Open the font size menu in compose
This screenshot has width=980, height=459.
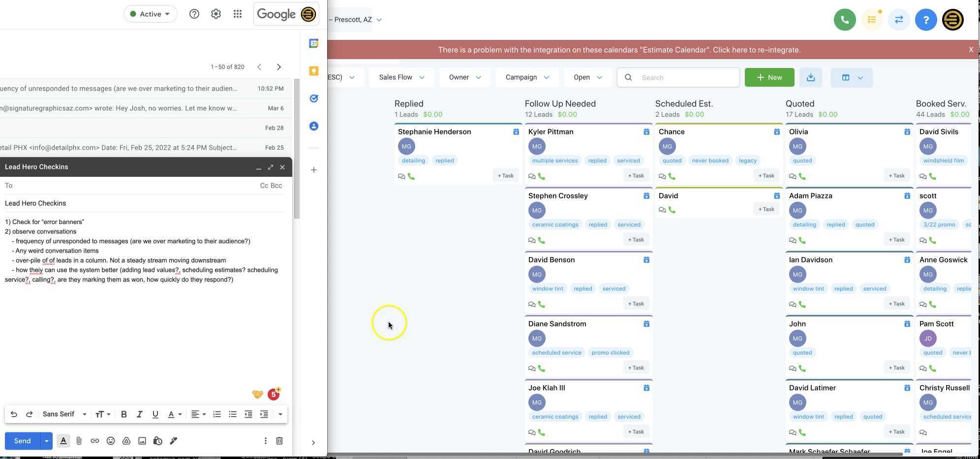pyautogui.click(x=103, y=414)
